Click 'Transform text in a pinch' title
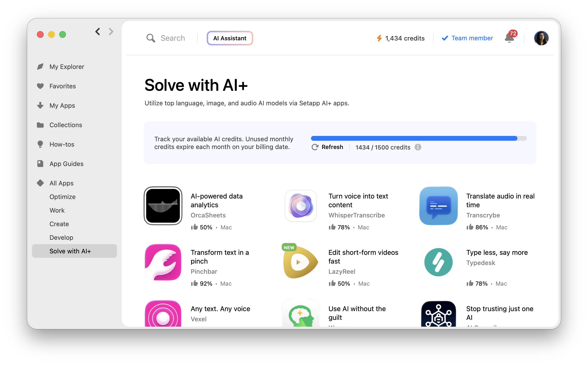 220,257
